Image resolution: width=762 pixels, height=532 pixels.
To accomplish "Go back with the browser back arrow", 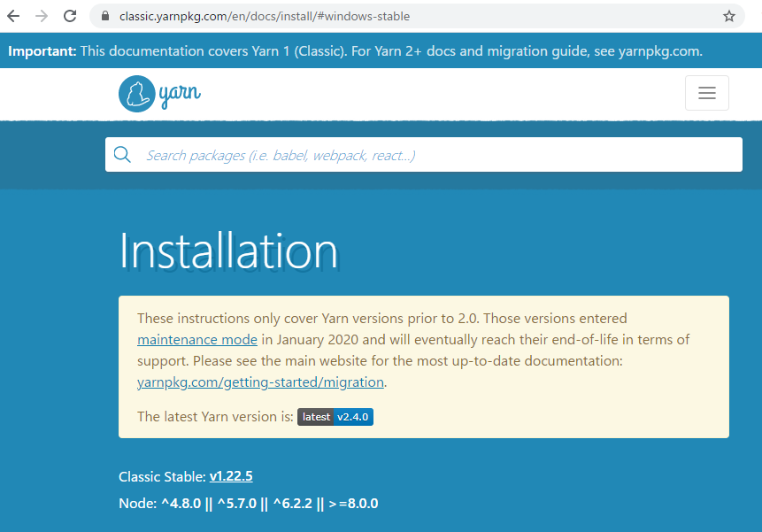I will pyautogui.click(x=13, y=16).
